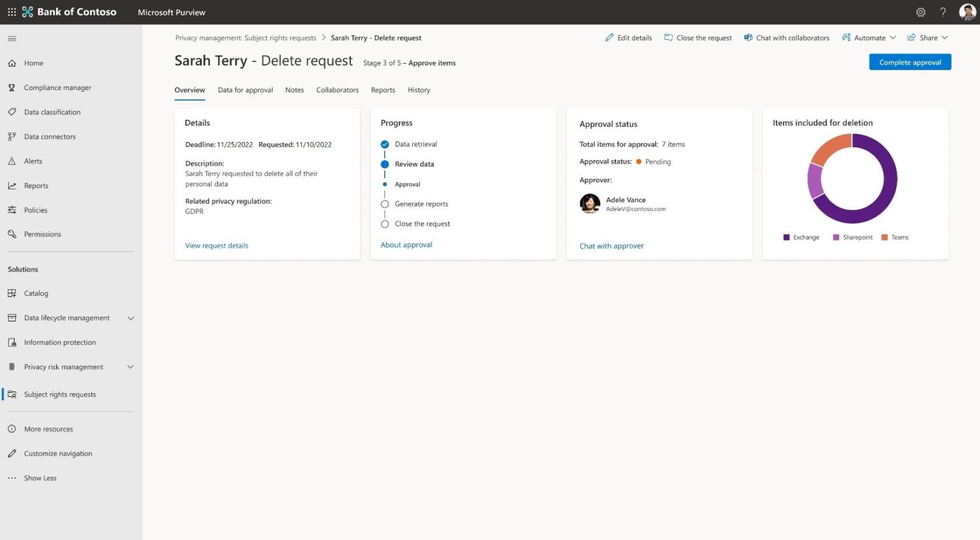Open View request details link
Viewport: 980px width, 540px height.
tap(216, 245)
